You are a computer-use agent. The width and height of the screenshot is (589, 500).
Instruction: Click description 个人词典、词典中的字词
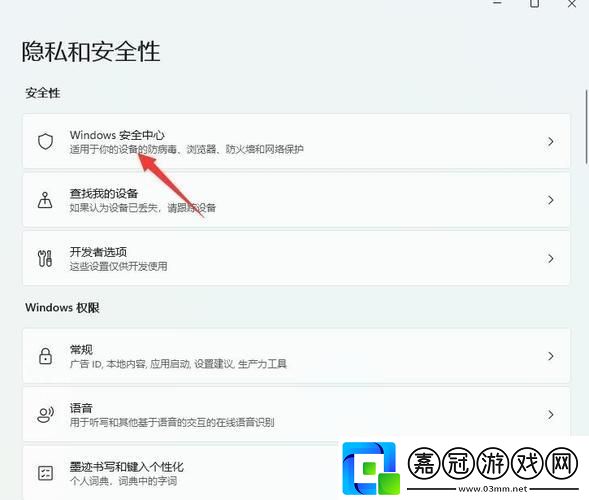(x=123, y=481)
